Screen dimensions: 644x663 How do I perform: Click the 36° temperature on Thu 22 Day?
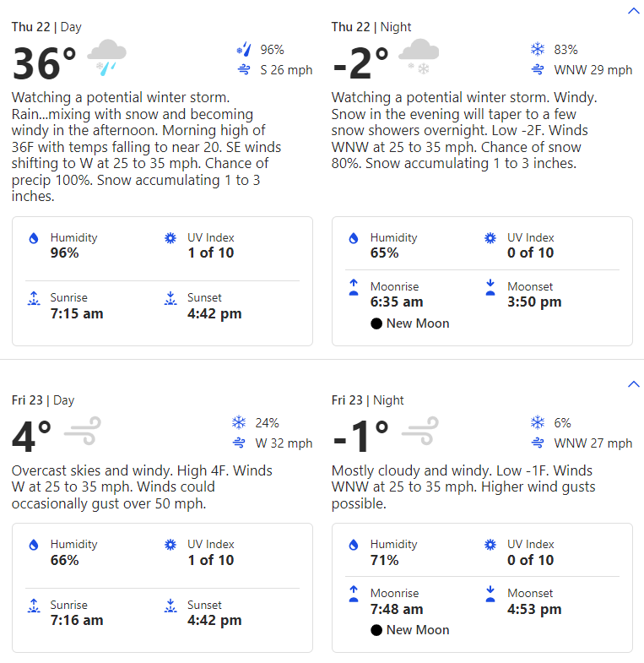[x=45, y=63]
